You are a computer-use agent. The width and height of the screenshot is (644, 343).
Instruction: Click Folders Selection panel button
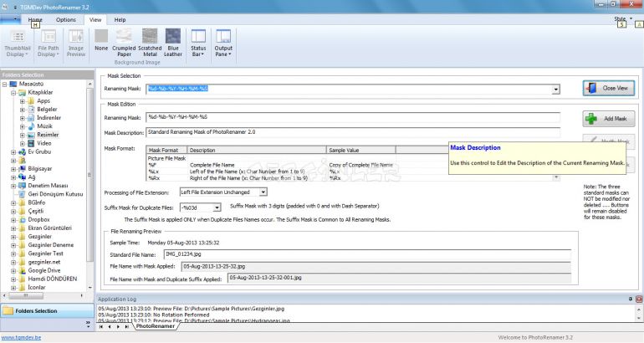pyautogui.click(x=47, y=311)
